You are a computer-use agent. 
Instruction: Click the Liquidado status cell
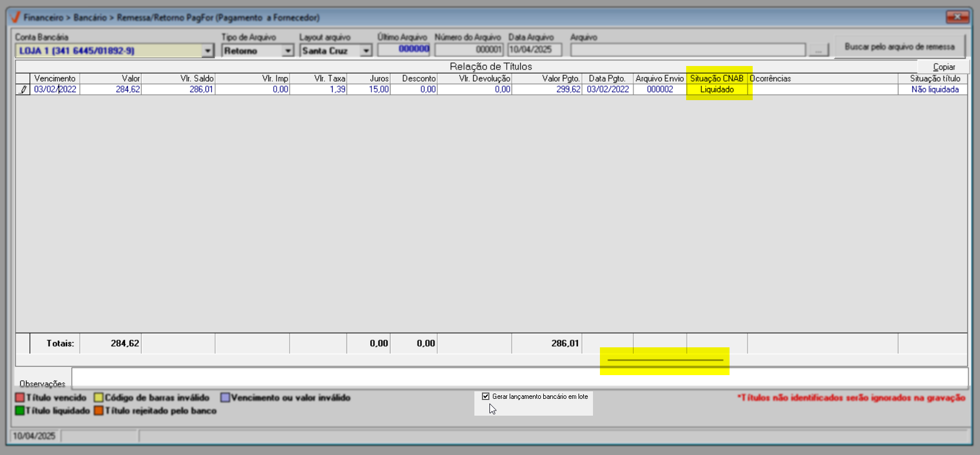pos(717,90)
